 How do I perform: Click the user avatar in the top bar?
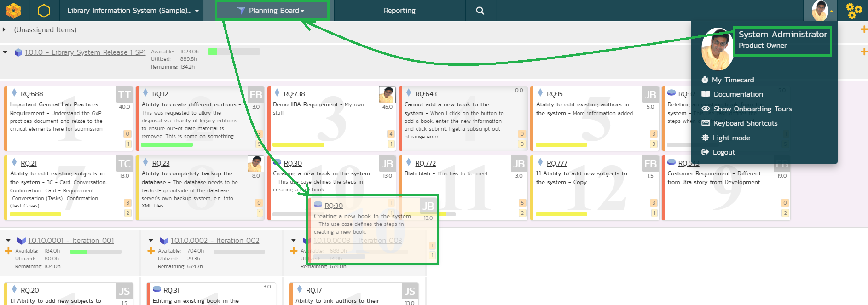(820, 11)
